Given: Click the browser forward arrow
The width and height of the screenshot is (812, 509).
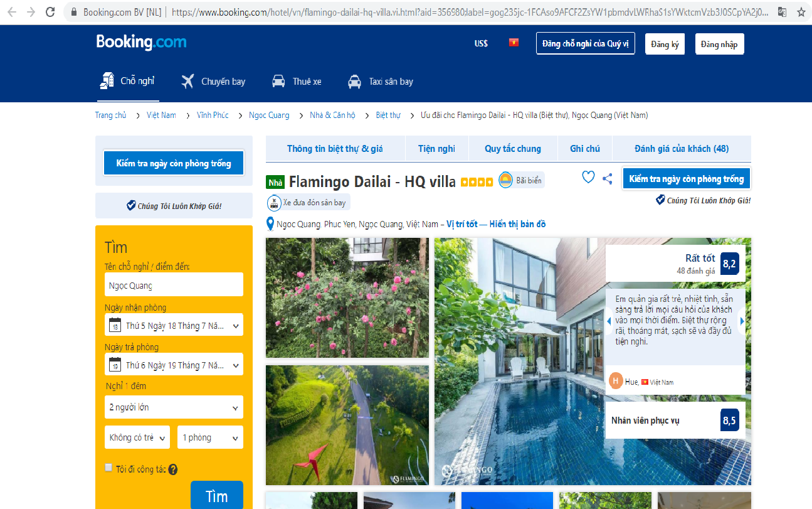Looking at the screenshot, I should (31, 12).
